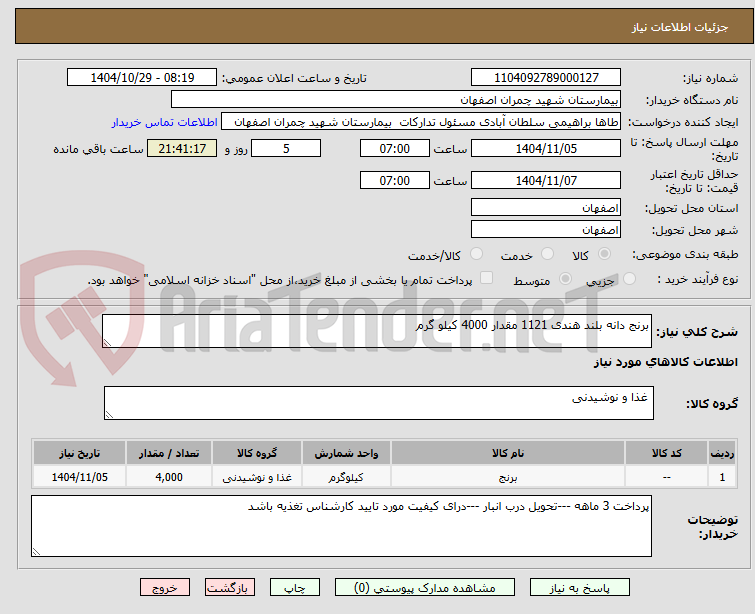Click the نام کالا column header
755x614 pixels.
(x=508, y=453)
